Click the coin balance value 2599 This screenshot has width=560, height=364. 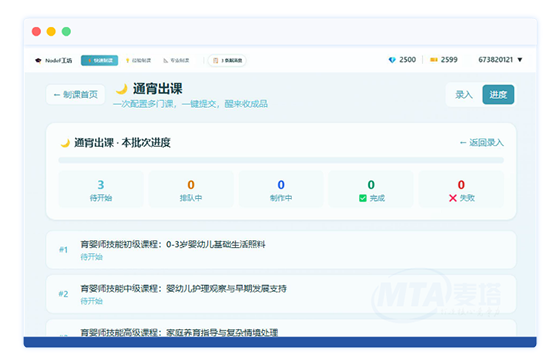pos(449,60)
